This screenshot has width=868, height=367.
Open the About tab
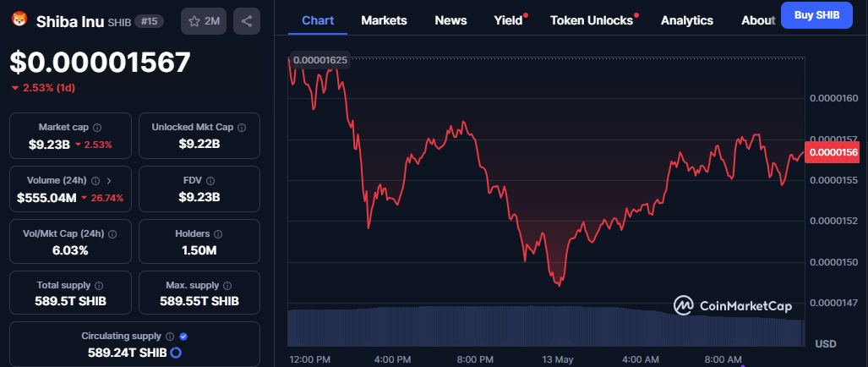point(758,20)
